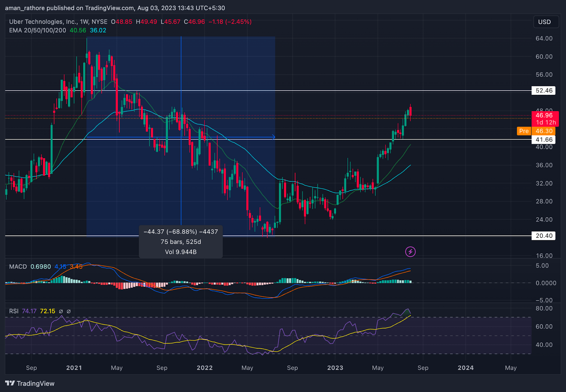Click the 2022 label on time axis
The image size is (566, 392).
pos(205,368)
